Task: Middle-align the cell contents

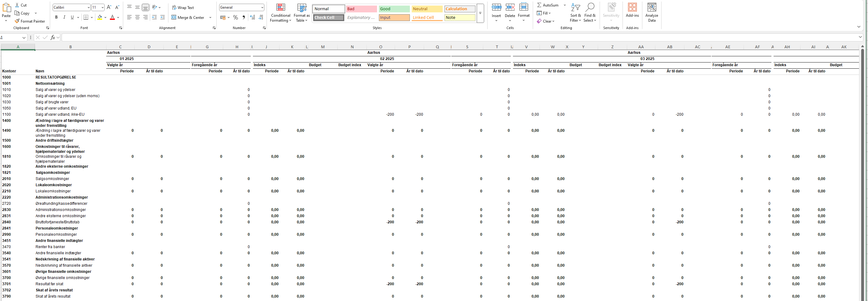Action: (137, 7)
